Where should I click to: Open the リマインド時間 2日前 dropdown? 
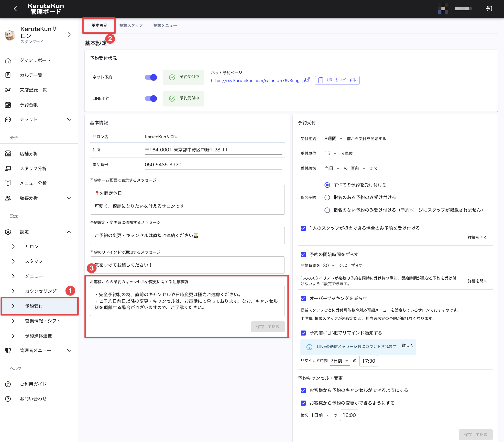click(340, 361)
